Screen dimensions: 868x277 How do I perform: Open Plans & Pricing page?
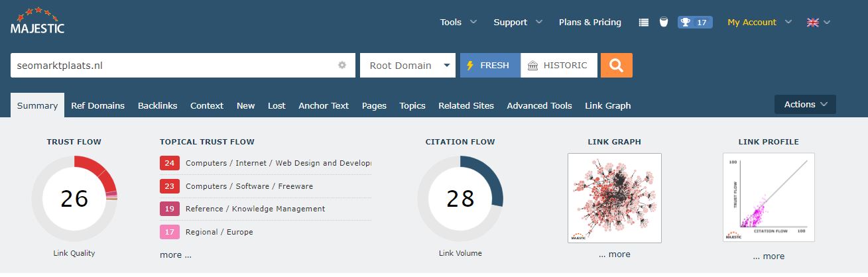(590, 23)
